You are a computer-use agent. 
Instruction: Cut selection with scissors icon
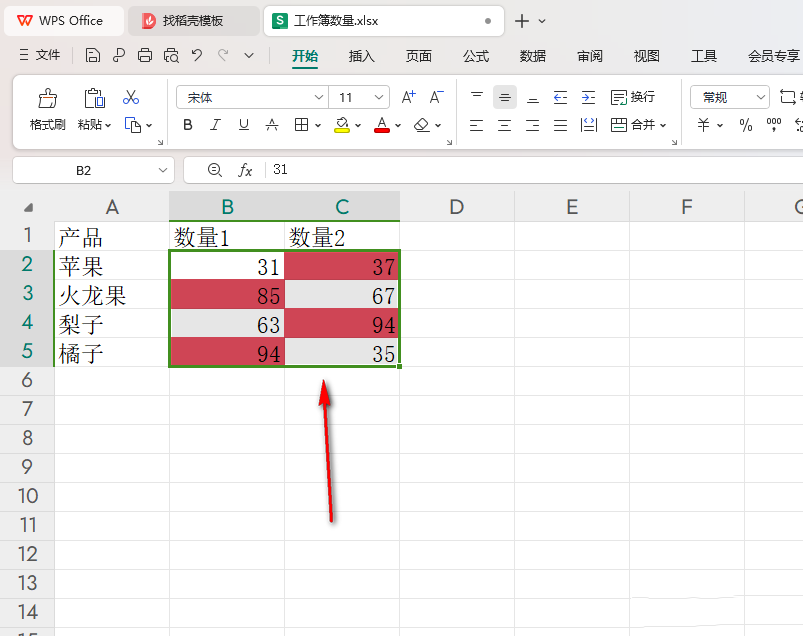pos(131,97)
